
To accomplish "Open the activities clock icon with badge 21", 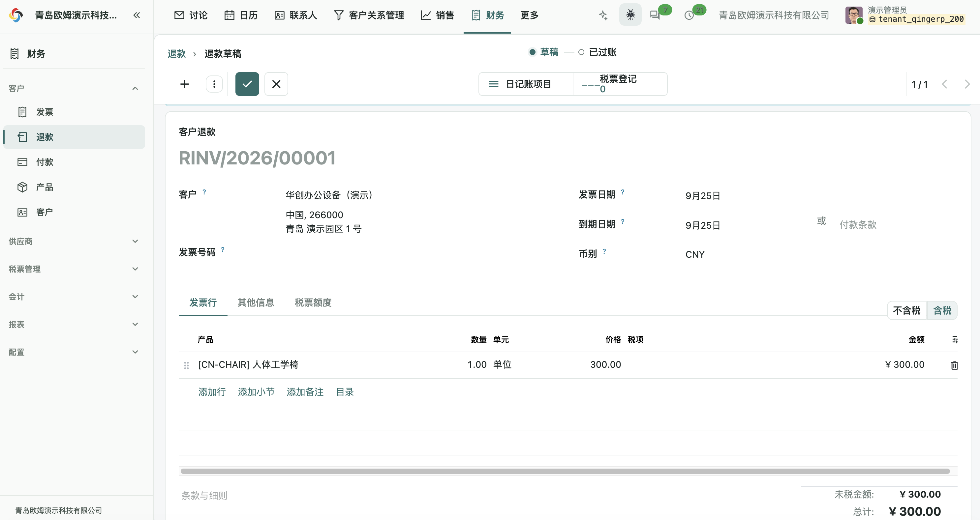I will coord(689,15).
